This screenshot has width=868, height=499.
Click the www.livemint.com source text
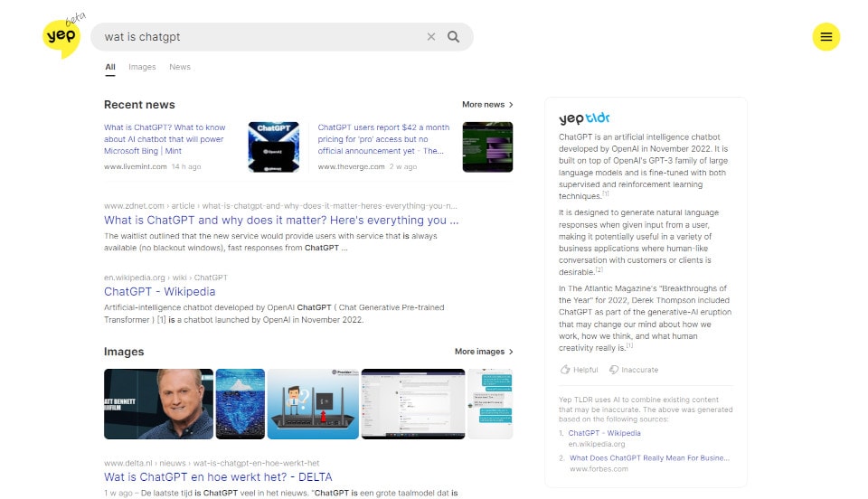135,166
